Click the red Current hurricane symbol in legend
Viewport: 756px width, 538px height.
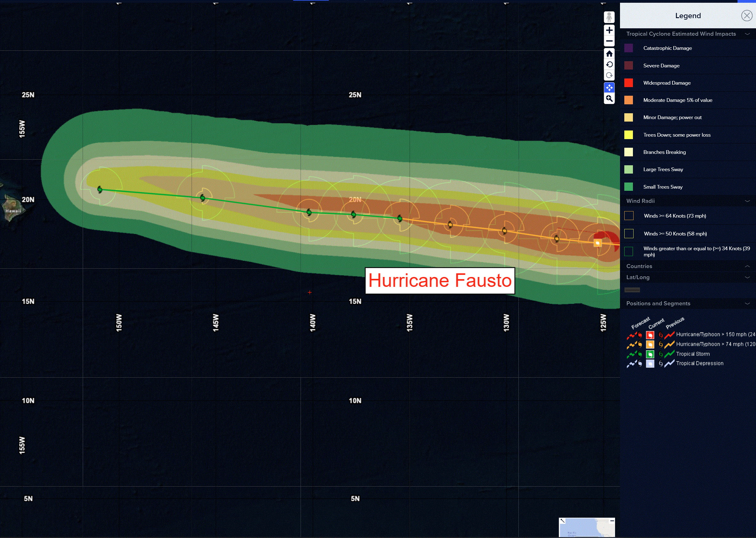[650, 335]
